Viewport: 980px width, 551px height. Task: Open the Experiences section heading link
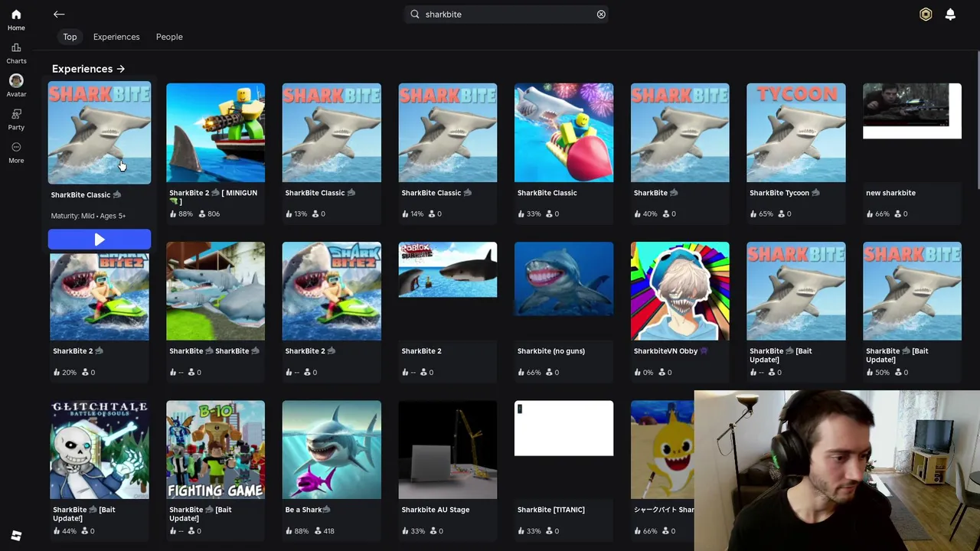(x=88, y=69)
